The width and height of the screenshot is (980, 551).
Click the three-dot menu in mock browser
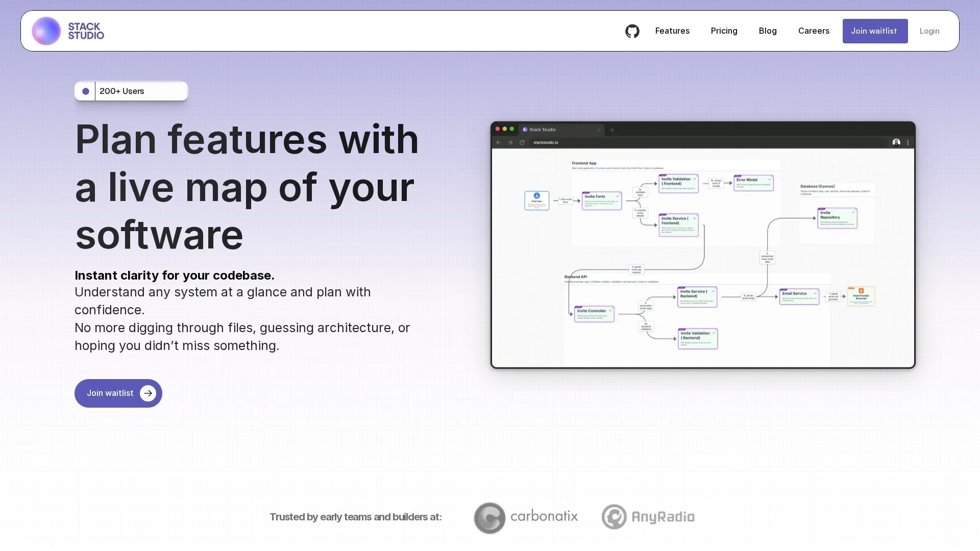(908, 143)
